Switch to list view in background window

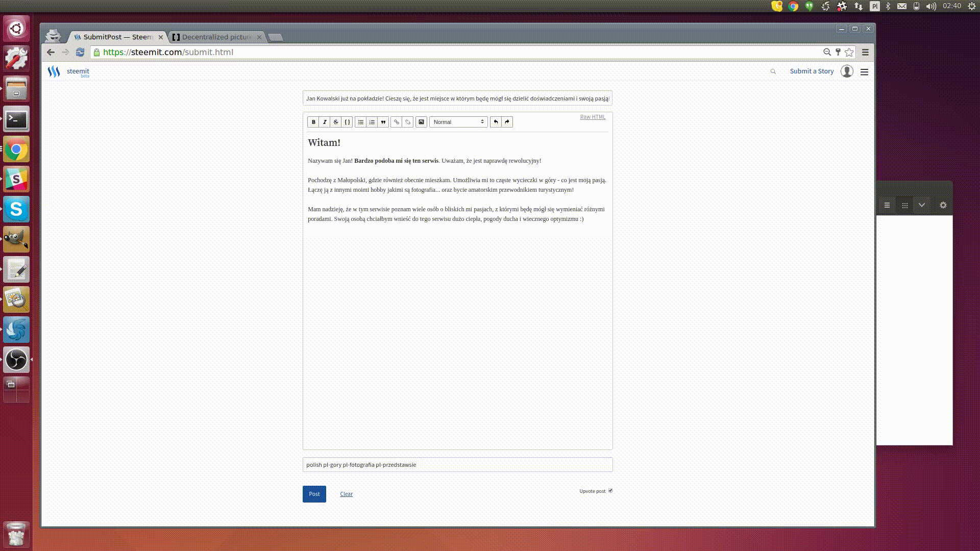pos(887,205)
